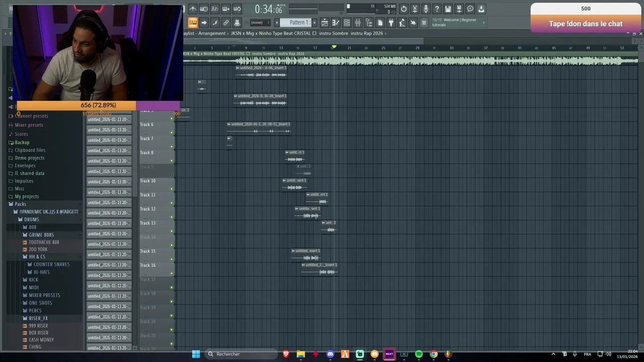
Task: Click the audio waveform overview strip
Action: (x=410, y=61)
